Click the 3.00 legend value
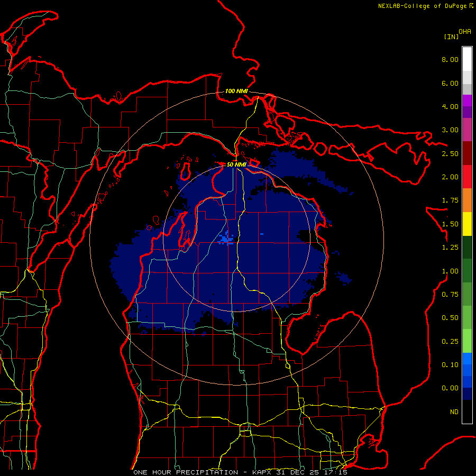 pos(450,130)
